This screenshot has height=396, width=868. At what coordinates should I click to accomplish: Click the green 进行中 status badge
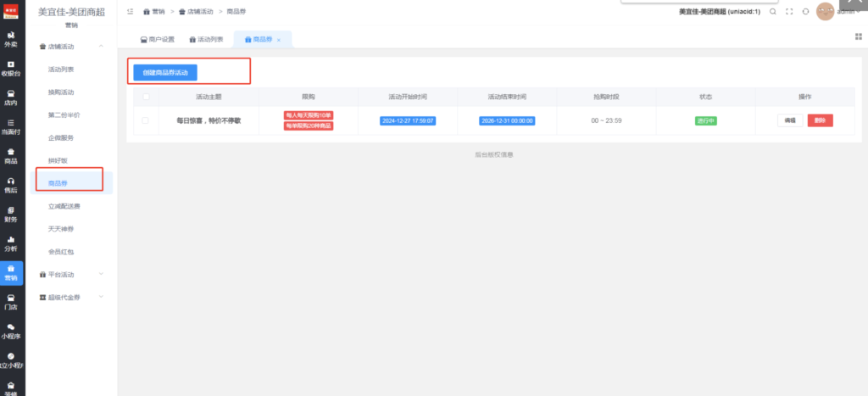tap(706, 120)
